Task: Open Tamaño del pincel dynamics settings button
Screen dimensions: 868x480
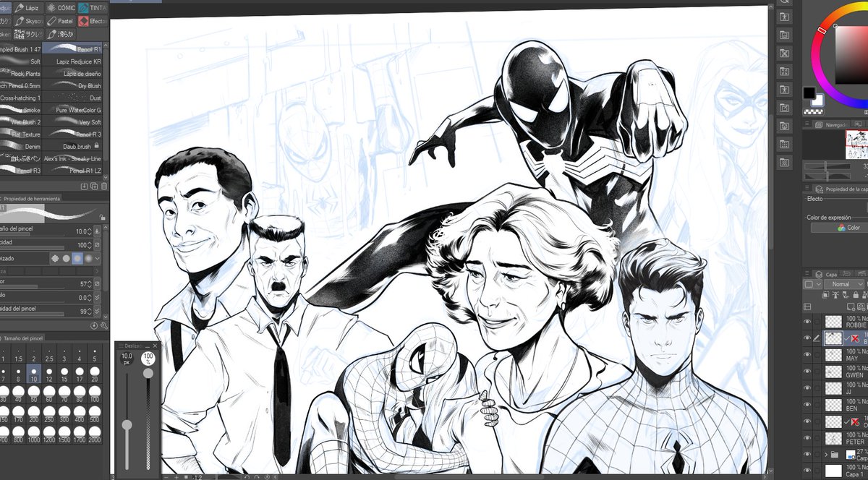Action: [98, 231]
